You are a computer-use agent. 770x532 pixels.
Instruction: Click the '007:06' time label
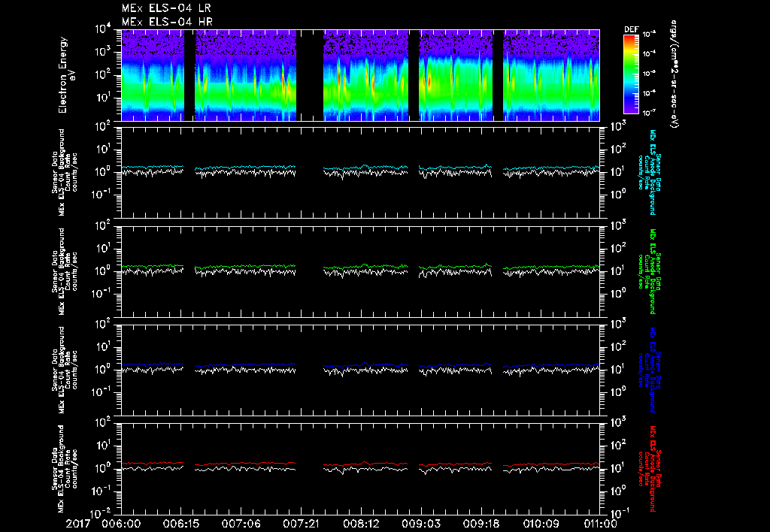[241, 524]
